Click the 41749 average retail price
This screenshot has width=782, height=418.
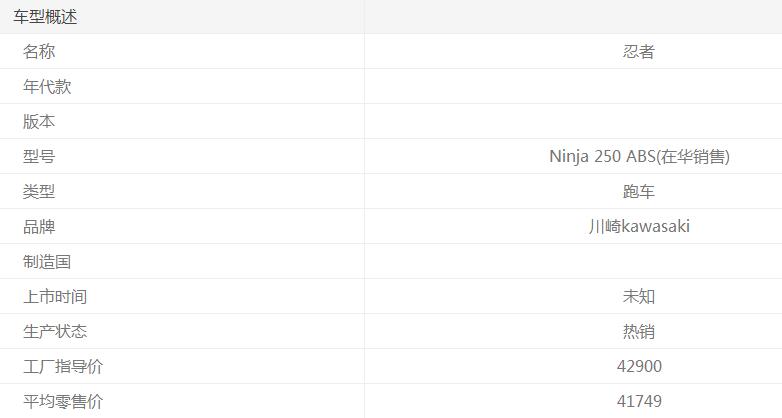(x=639, y=402)
